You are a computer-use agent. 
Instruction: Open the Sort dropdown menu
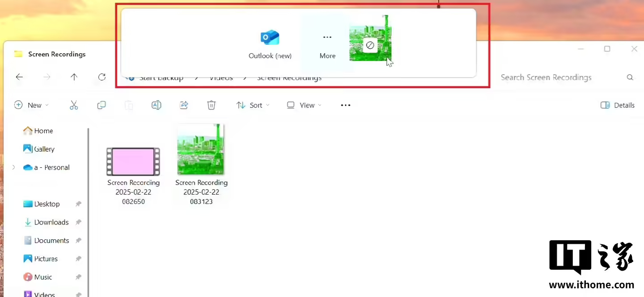pos(253,105)
